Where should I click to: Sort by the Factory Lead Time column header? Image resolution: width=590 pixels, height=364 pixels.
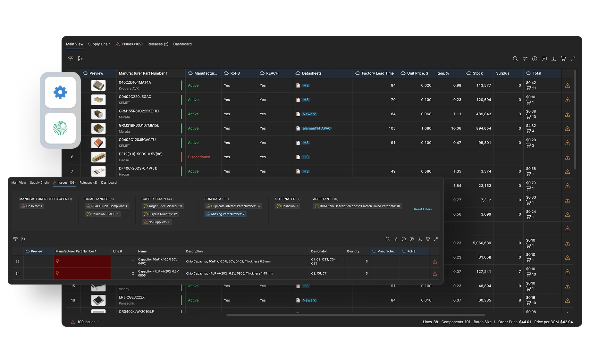(377, 73)
